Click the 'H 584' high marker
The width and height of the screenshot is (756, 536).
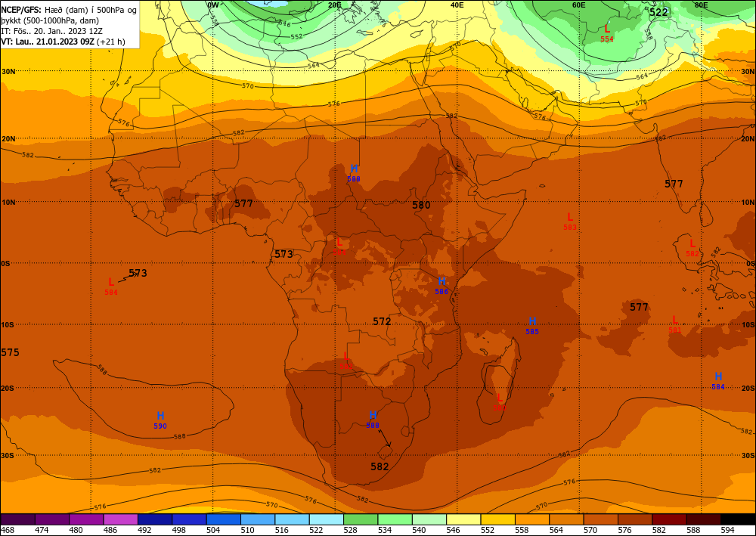[718, 381]
